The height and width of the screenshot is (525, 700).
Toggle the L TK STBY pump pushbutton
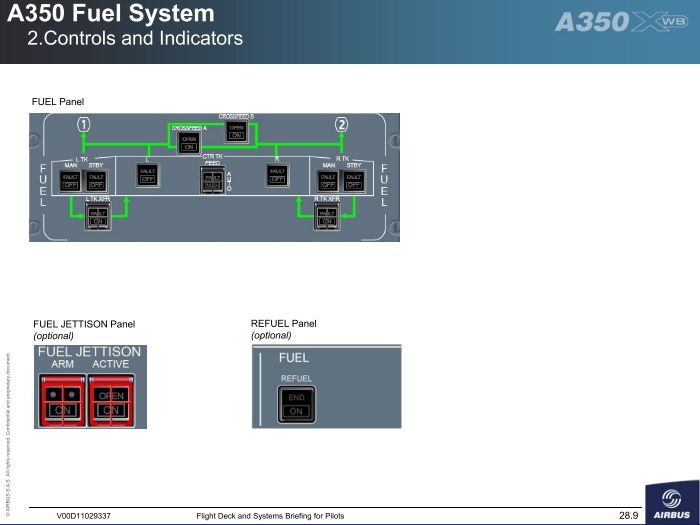pos(96,181)
